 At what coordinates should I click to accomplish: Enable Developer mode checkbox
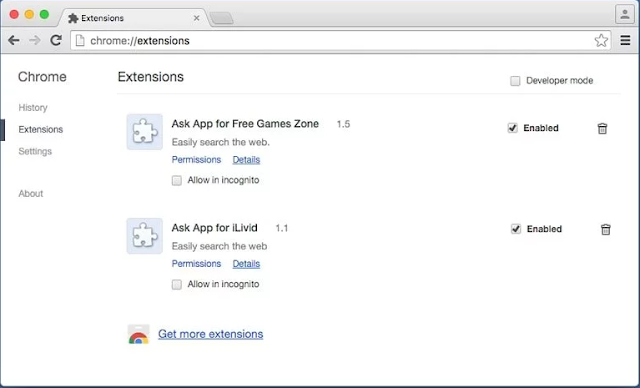(x=515, y=81)
